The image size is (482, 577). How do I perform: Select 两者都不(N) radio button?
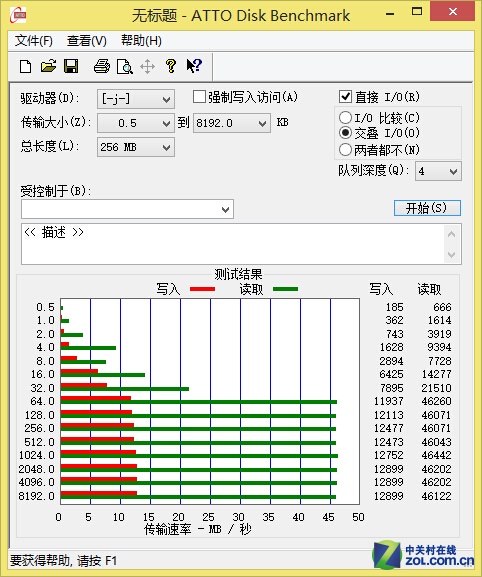click(345, 149)
